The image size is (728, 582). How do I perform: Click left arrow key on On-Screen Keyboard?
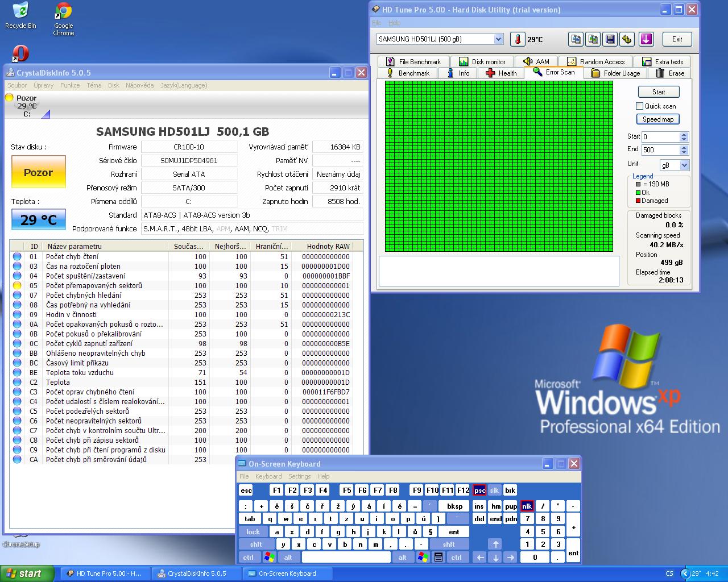pyautogui.click(x=479, y=558)
